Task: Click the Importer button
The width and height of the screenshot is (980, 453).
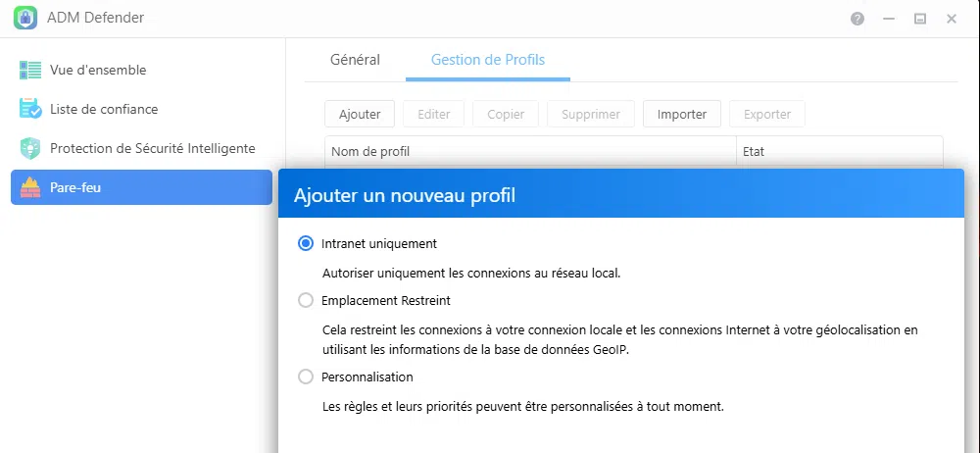Action: coord(682,115)
